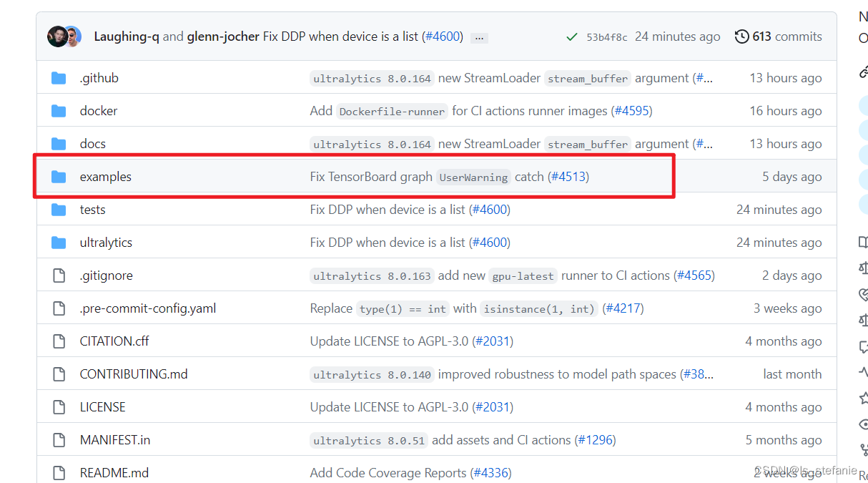Open the .github folder
Viewport: 868px width, 483px height.
tap(99, 78)
